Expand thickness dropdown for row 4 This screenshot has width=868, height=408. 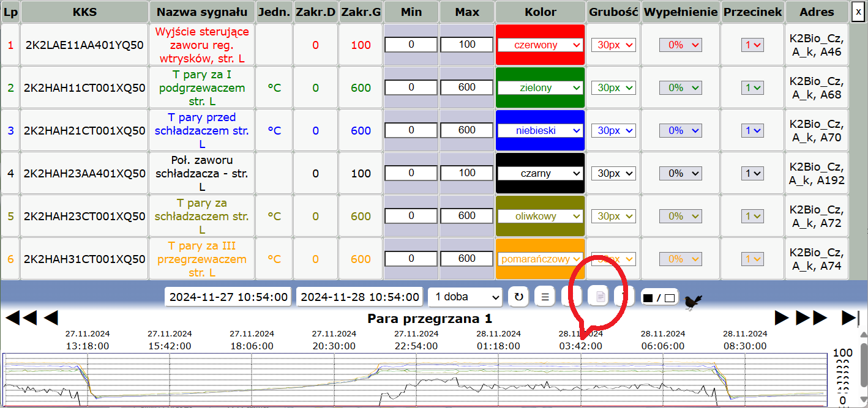point(613,173)
